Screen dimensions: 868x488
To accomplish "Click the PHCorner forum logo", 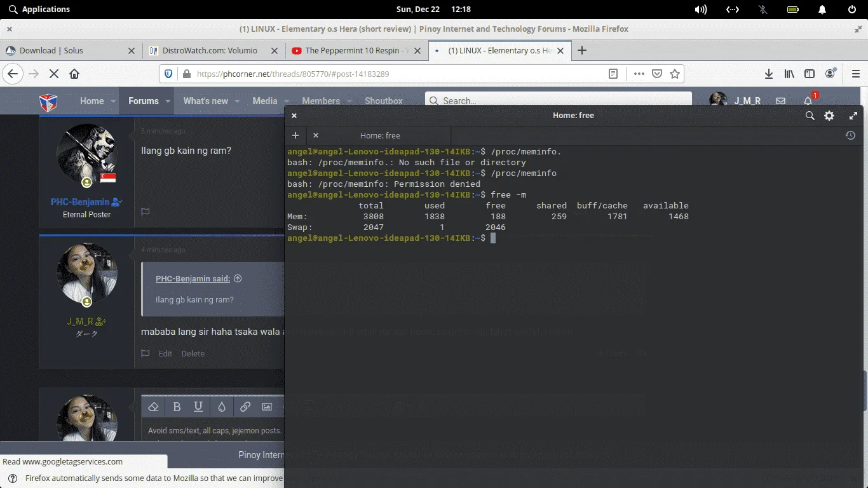I will coord(49,101).
